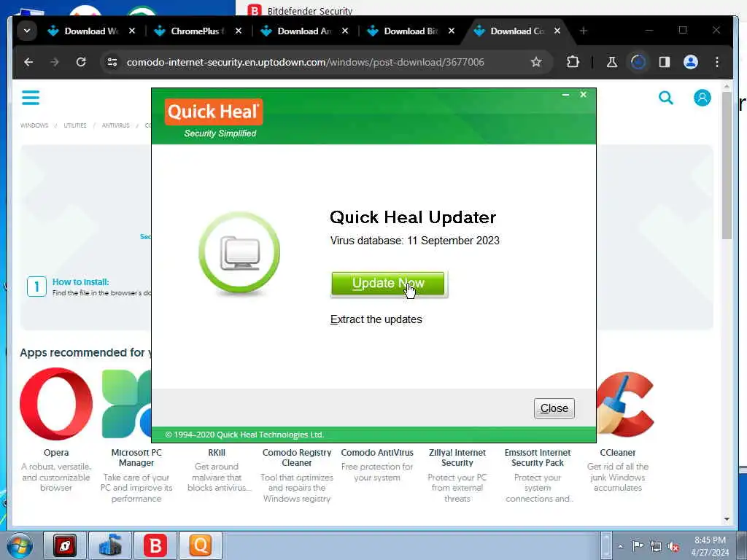Open Bitdefender icon in taskbar
This screenshot has height=560, width=747.
pyautogui.click(x=155, y=545)
